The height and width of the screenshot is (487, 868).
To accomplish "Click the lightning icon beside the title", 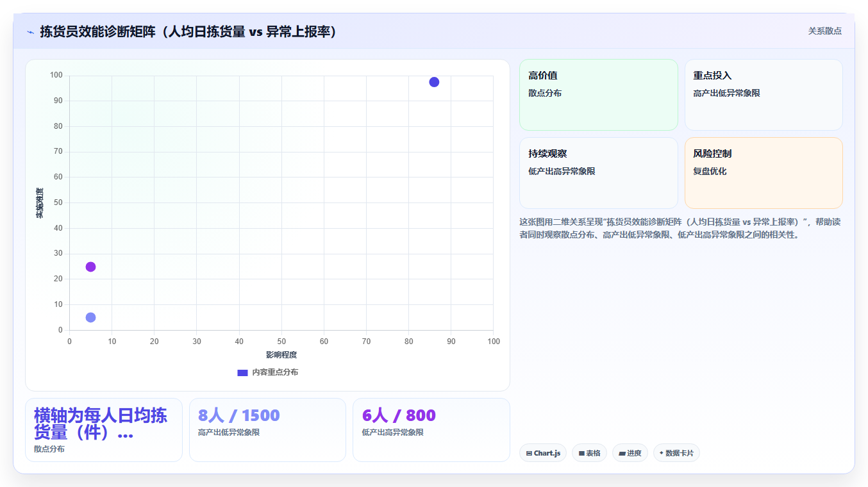I will point(31,32).
